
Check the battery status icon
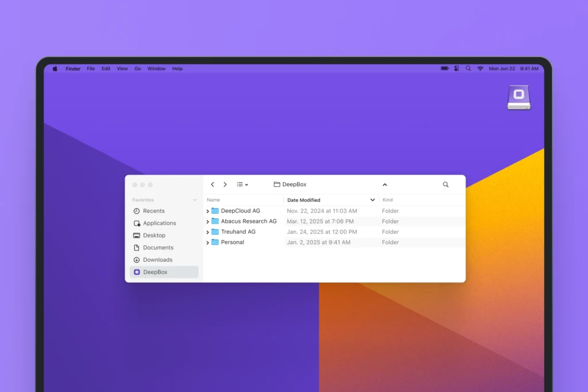pos(445,68)
